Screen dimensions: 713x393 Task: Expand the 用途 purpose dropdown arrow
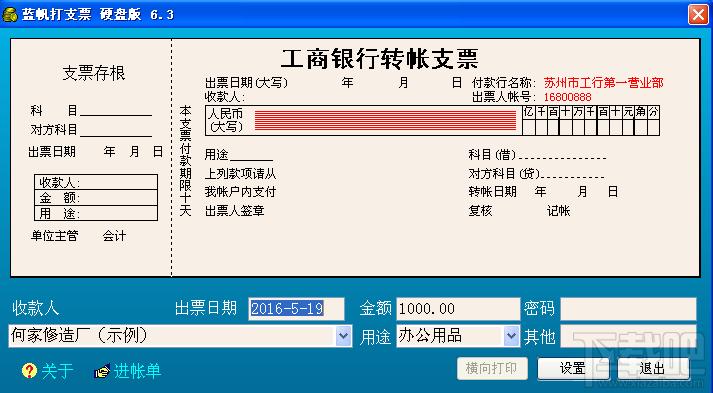511,336
